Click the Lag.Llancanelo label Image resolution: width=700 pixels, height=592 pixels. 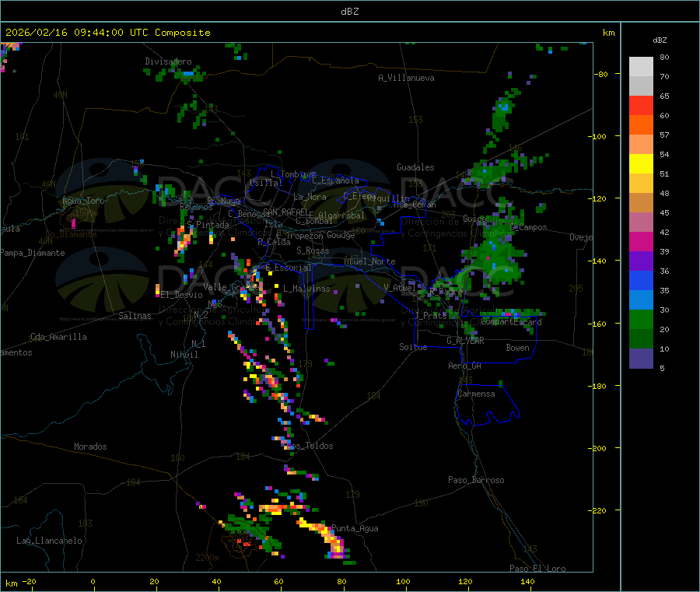49,541
